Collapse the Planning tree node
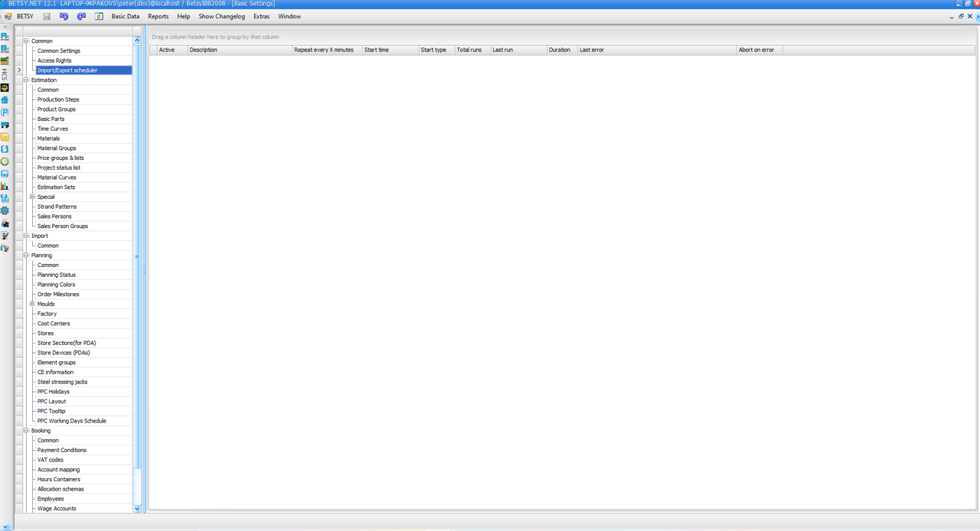 coord(26,256)
